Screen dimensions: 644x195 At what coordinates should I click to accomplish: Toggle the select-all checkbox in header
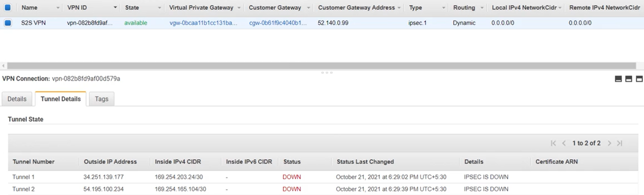(x=8, y=7)
